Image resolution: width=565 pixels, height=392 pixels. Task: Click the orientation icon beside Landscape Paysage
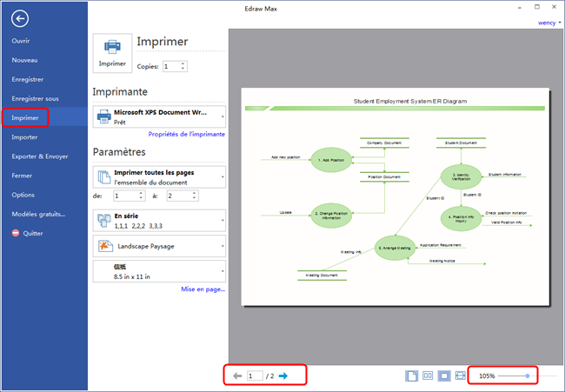click(x=105, y=246)
